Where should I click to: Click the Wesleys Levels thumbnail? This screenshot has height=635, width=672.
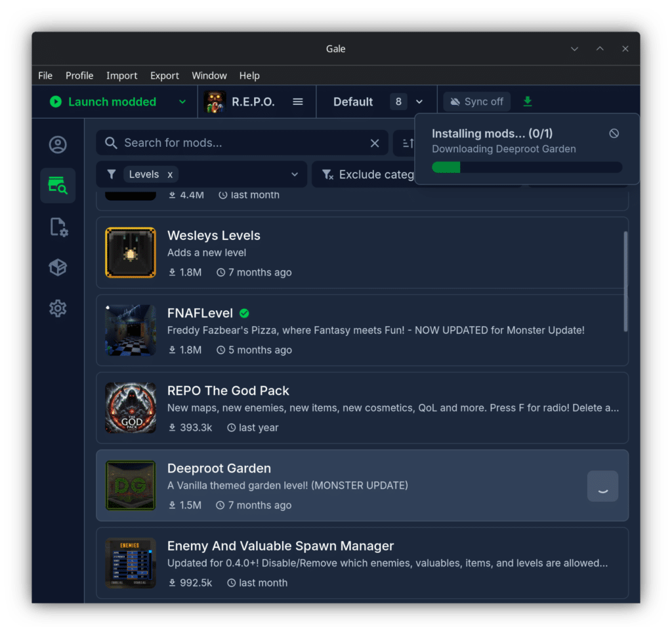pyautogui.click(x=131, y=253)
